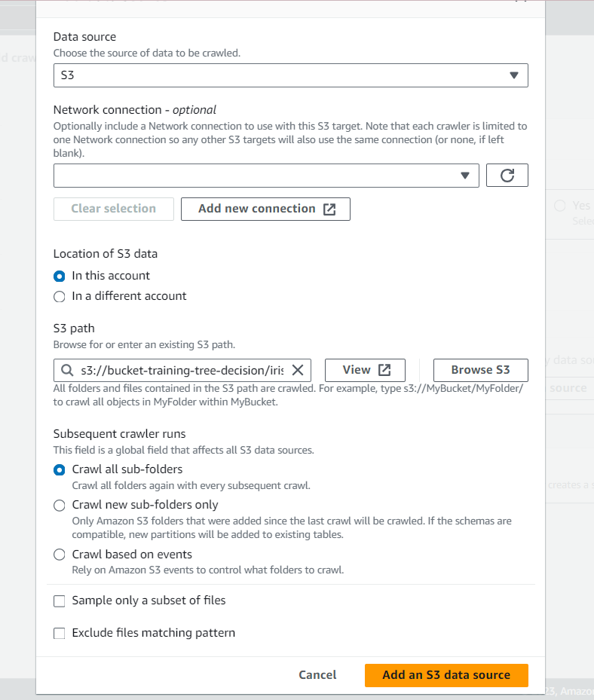Select 'Crawl based on events' option
This screenshot has height=700, width=594.
pyautogui.click(x=60, y=555)
